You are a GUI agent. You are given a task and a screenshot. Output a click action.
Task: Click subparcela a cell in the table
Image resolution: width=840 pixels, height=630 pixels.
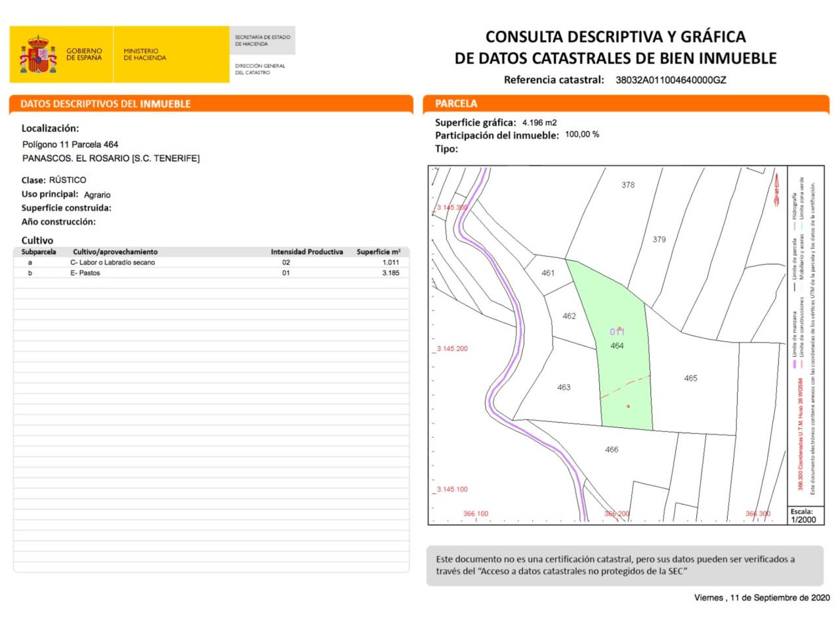pyautogui.click(x=30, y=262)
